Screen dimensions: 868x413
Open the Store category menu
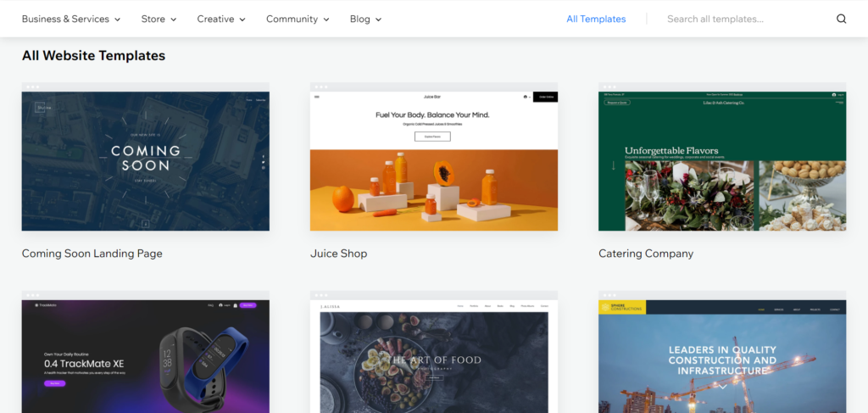tap(159, 19)
